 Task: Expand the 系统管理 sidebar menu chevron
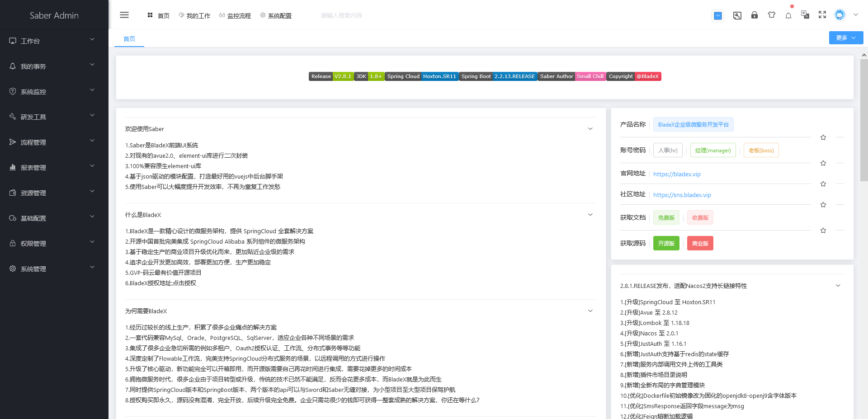click(x=92, y=267)
